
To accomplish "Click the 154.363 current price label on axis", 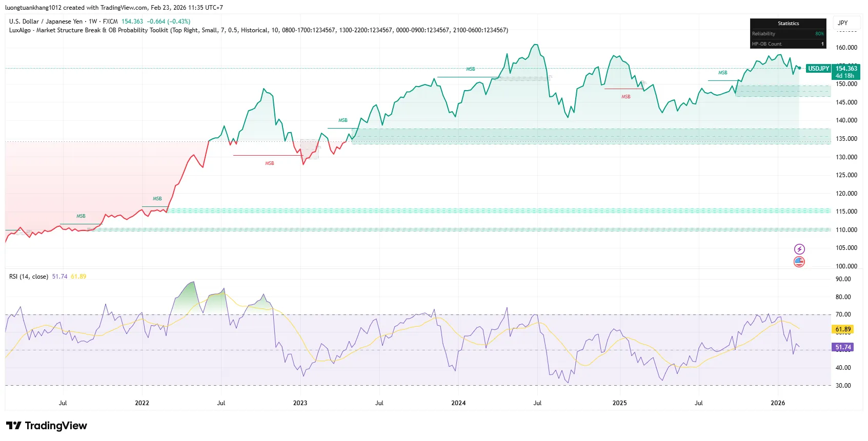I will tap(846, 69).
